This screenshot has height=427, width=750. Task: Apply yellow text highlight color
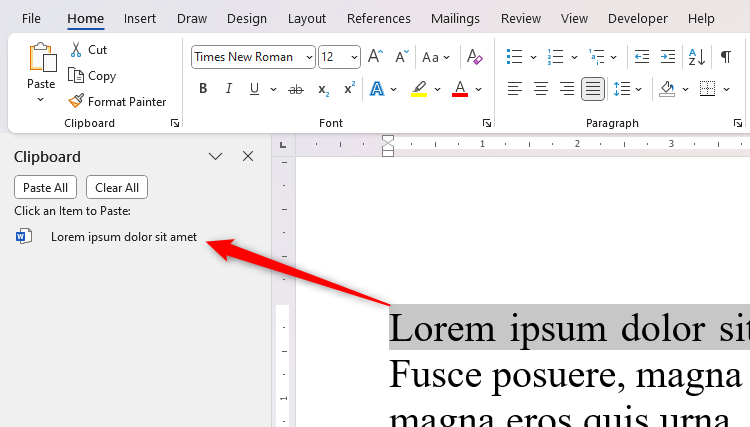(419, 89)
